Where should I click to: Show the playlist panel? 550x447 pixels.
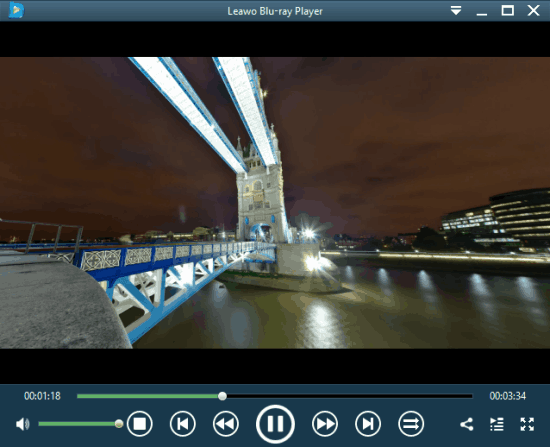click(x=497, y=424)
